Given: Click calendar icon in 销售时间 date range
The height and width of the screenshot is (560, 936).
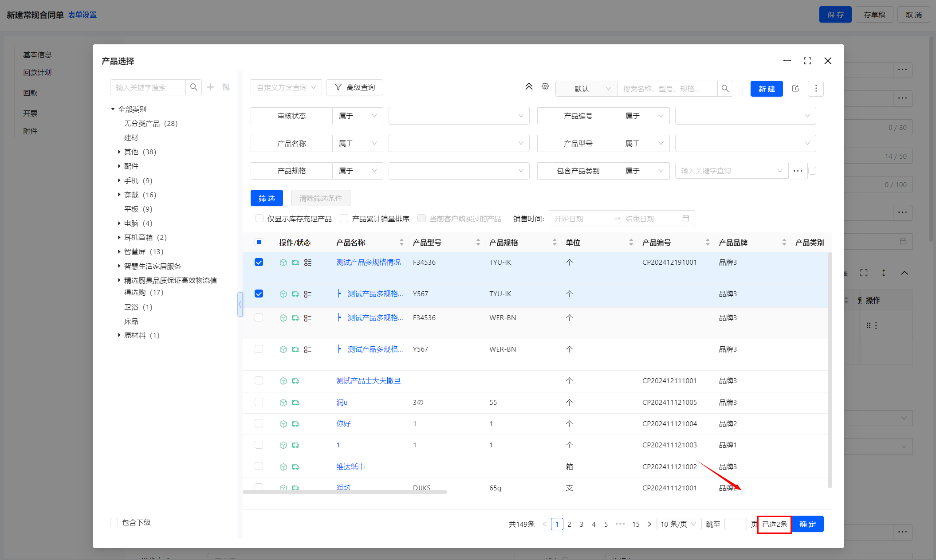Looking at the screenshot, I should tap(686, 218).
